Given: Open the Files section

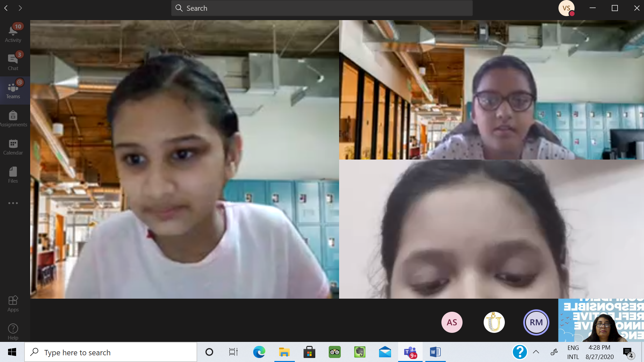Looking at the screenshot, I should 13,175.
